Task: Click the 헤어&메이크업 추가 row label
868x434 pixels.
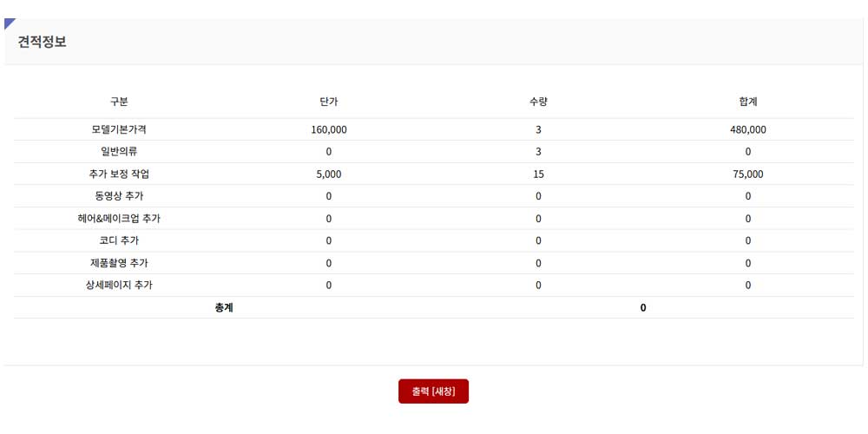Action: (119, 219)
